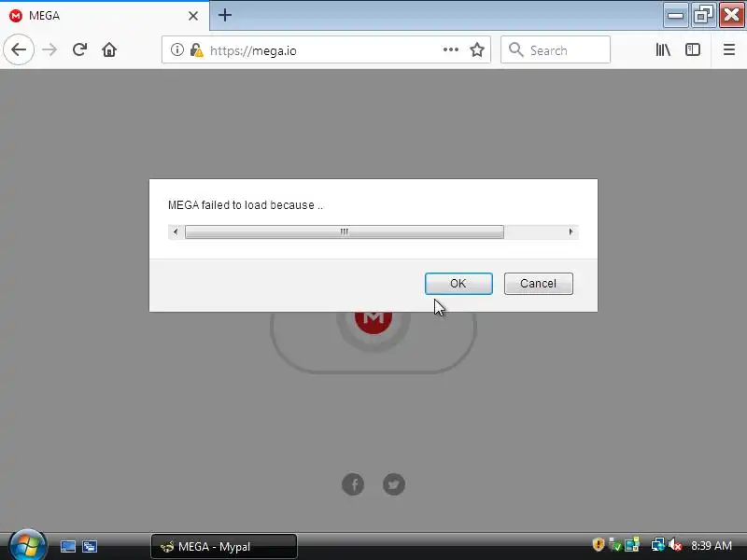
Task: Click the red MEGA logo on page
Action: [x=373, y=323]
